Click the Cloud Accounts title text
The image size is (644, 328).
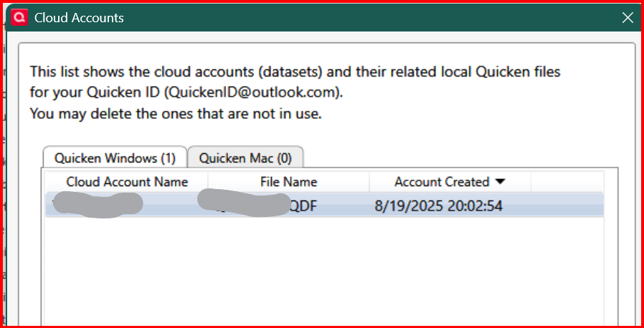(x=79, y=18)
